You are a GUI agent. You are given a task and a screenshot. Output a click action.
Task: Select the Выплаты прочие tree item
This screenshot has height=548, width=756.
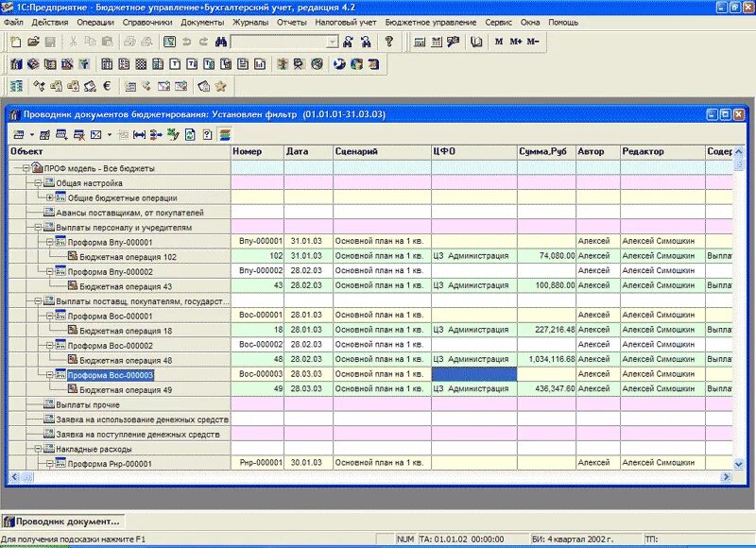click(88, 404)
